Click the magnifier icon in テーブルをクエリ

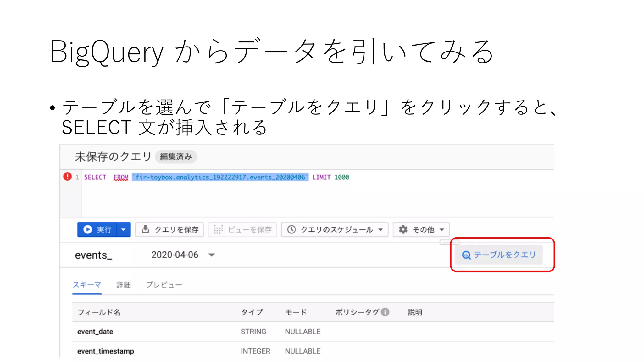coord(466,255)
